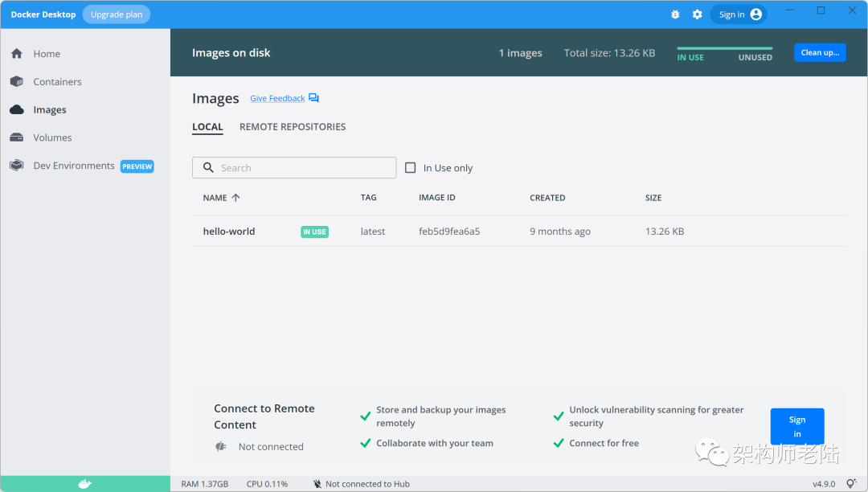This screenshot has width=868, height=492.
Task: Click the Containers cube icon
Action: [x=16, y=82]
